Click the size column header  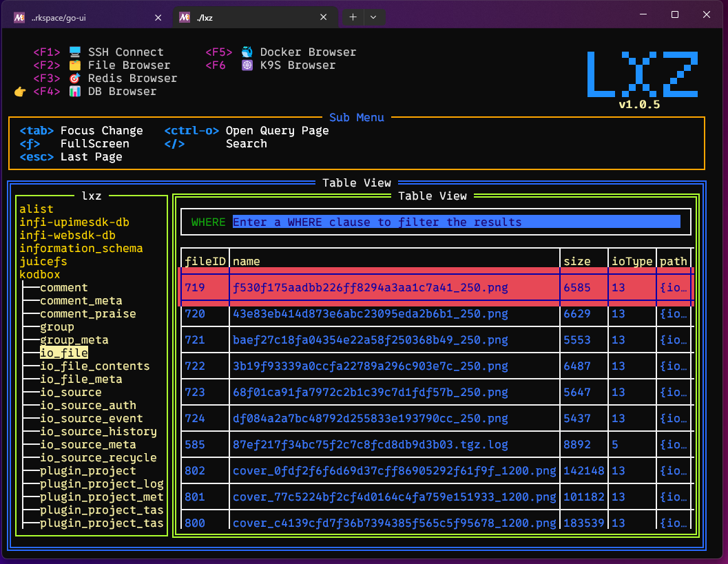[x=577, y=262]
